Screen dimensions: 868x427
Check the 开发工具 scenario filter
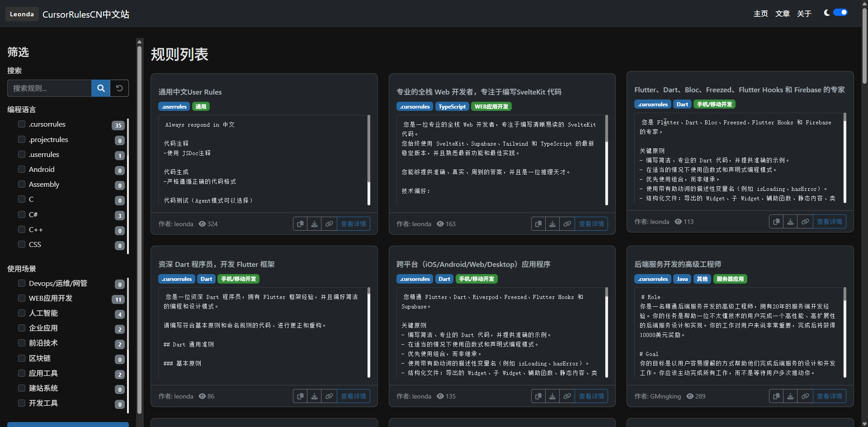pos(22,403)
